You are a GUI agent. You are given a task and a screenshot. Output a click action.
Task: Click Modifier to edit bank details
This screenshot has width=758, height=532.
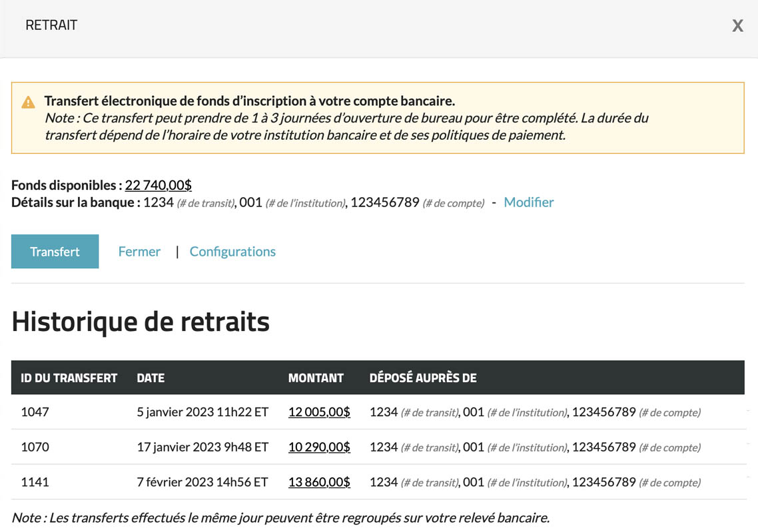coord(528,202)
